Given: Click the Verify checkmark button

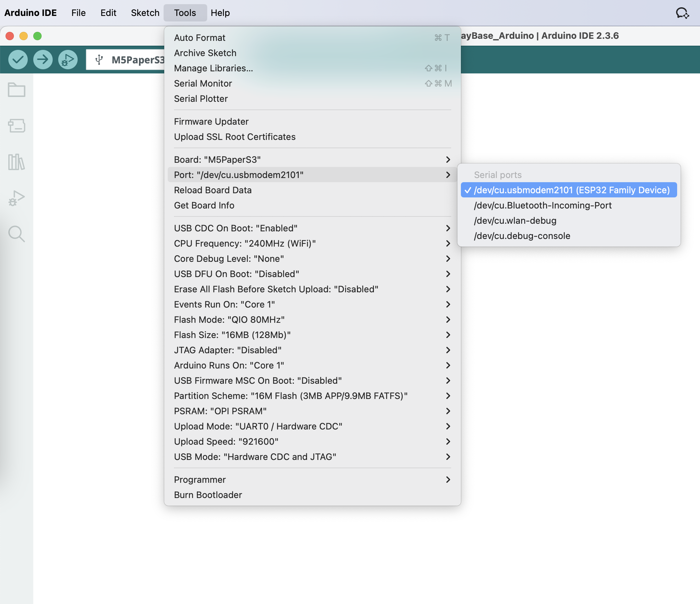Looking at the screenshot, I should click(18, 60).
